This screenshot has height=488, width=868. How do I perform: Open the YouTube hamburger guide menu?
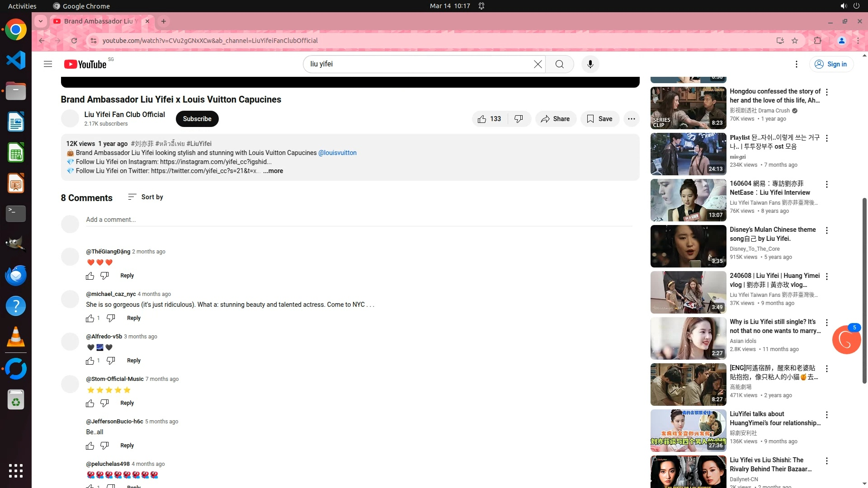[48, 64]
